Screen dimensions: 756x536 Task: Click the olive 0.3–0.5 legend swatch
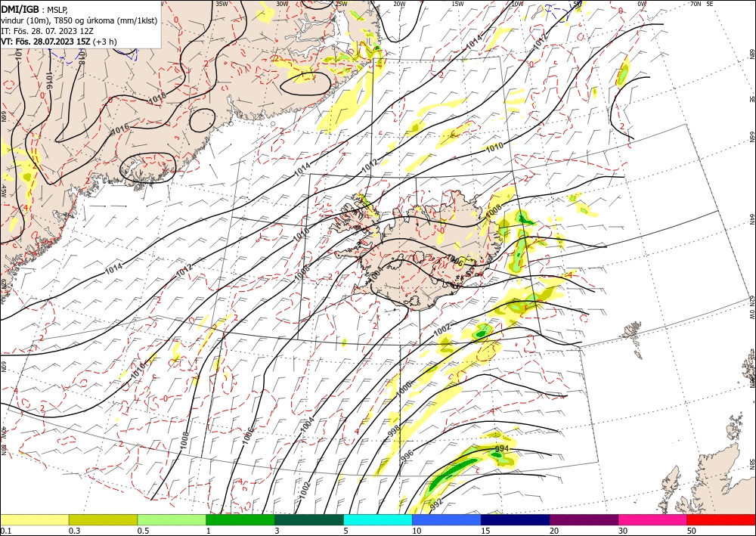point(103,519)
